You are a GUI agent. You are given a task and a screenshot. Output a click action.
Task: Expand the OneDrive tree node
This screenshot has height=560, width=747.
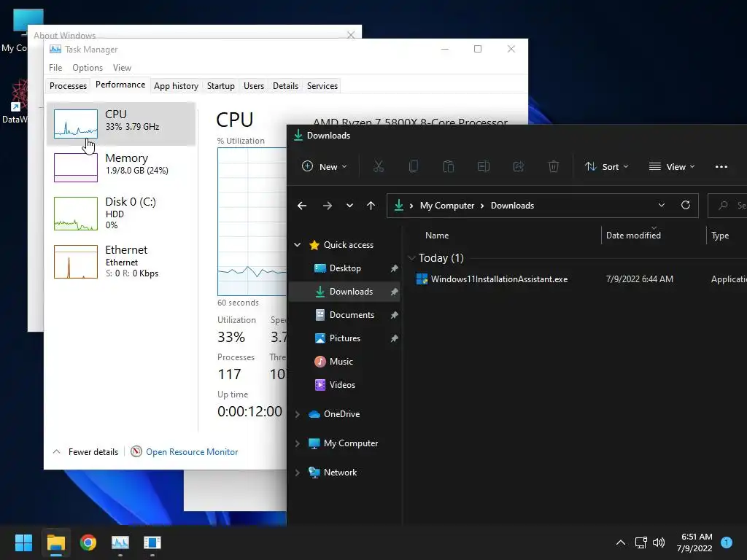click(x=298, y=414)
